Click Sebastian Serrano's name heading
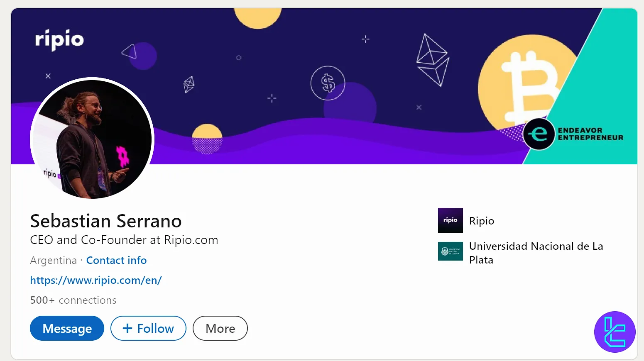 pyautogui.click(x=105, y=221)
